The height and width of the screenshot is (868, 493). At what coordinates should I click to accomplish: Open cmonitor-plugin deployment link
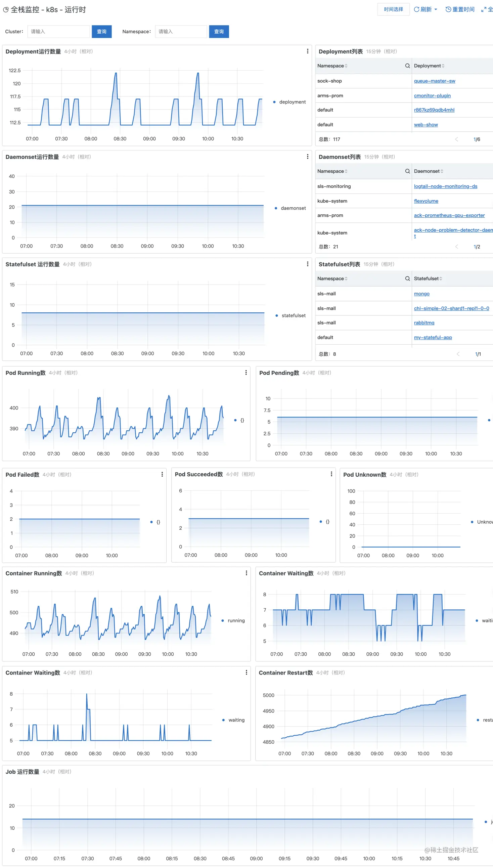[x=432, y=95]
